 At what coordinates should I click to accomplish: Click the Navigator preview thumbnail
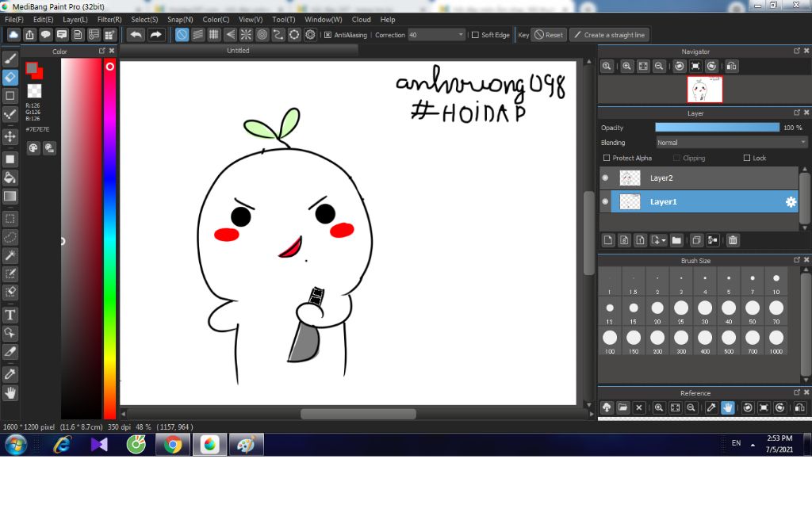point(704,90)
